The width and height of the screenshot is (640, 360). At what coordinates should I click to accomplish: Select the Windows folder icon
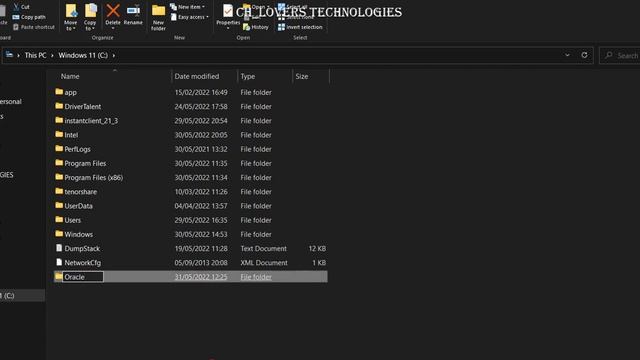(x=59, y=234)
